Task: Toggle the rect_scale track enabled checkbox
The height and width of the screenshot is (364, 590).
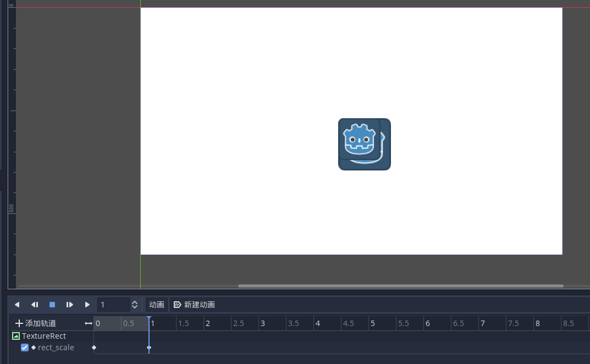Action: [x=25, y=348]
